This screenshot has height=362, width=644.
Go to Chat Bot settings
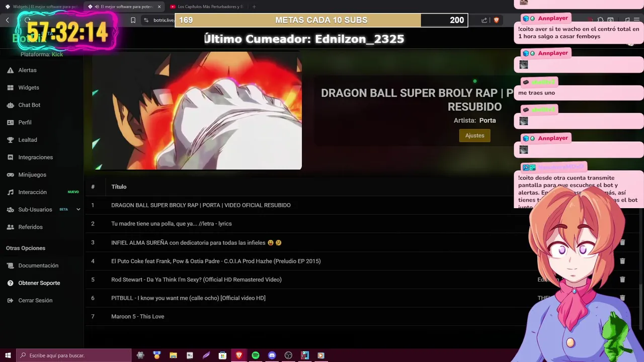[29, 105]
